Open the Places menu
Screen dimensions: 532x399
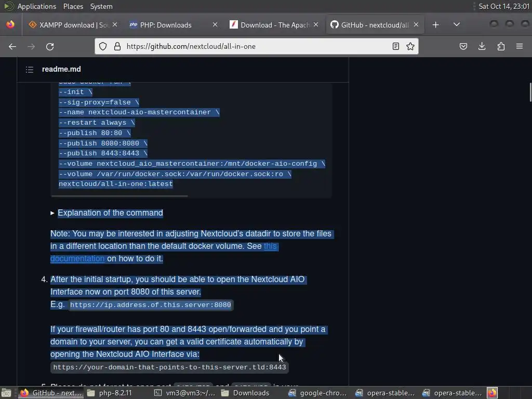pos(73,6)
